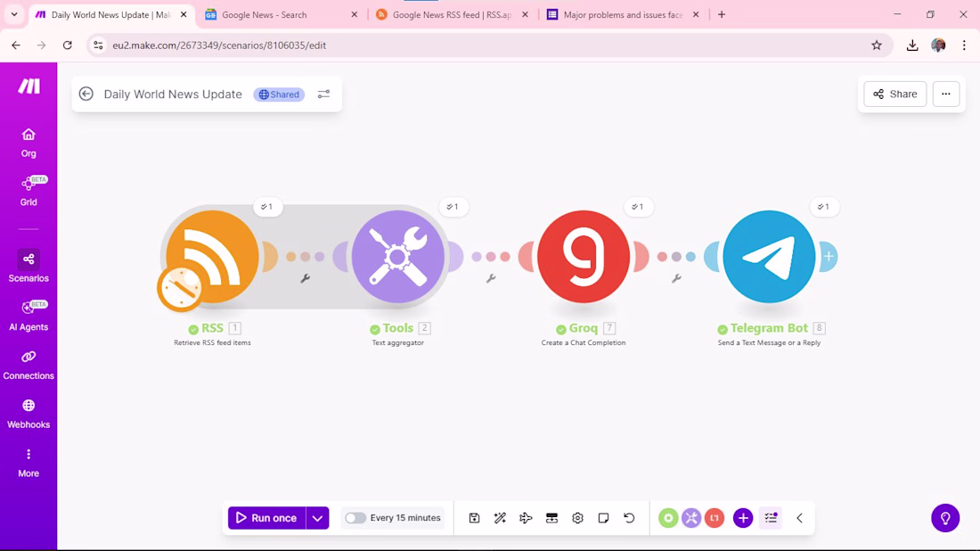Open wrench filter between RSS and Tools
Screen dimensions: 980x551
(x=305, y=278)
